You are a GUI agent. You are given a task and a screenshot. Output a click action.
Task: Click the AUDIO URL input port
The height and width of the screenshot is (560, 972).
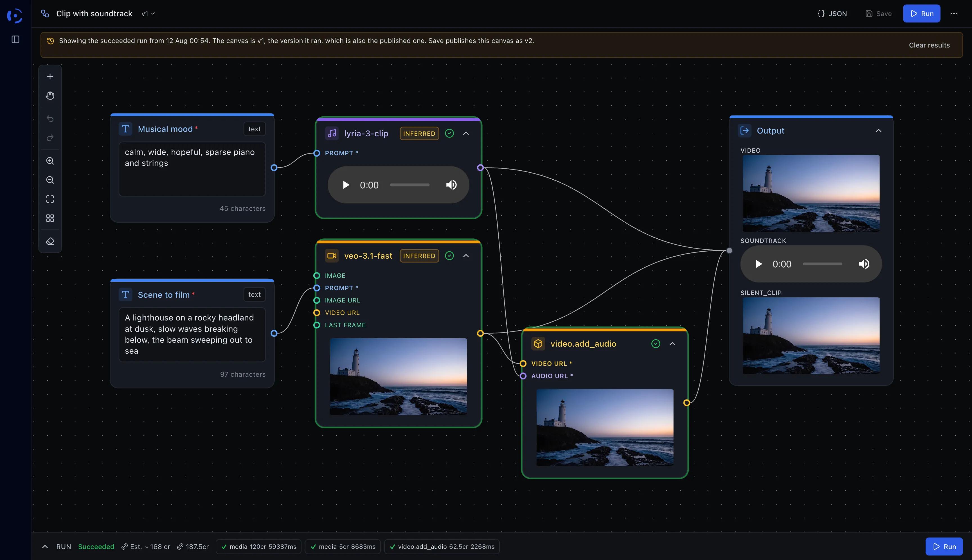point(523,376)
